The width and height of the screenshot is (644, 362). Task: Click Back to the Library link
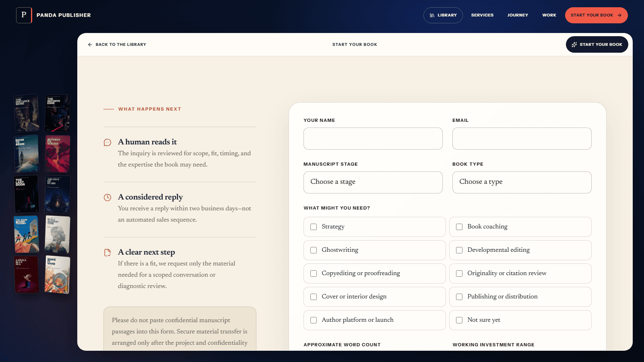(117, 45)
